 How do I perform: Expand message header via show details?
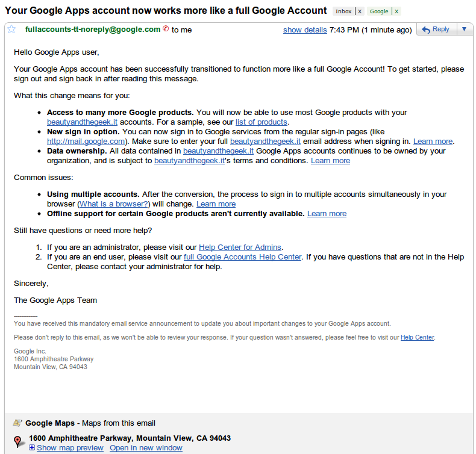305,30
